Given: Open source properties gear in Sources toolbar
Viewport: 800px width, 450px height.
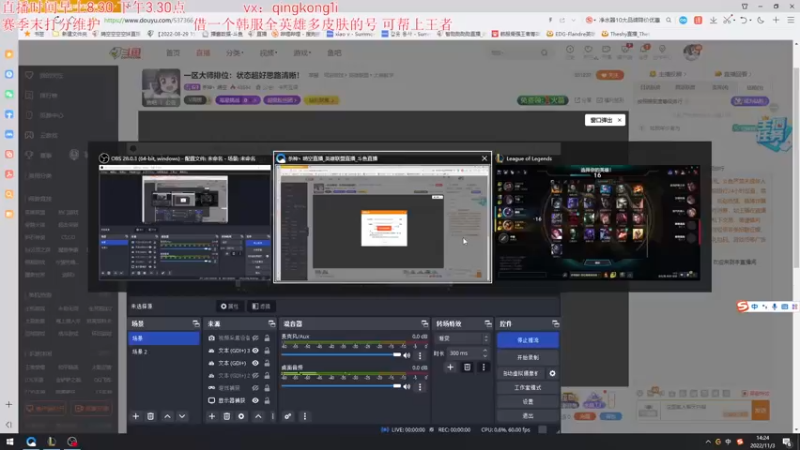Looking at the screenshot, I should (241, 416).
